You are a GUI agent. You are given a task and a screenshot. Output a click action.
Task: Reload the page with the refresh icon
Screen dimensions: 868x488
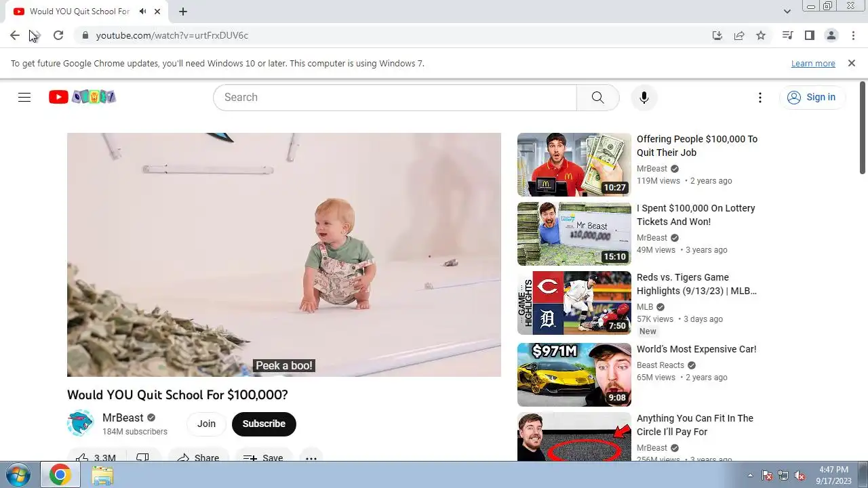coord(58,35)
